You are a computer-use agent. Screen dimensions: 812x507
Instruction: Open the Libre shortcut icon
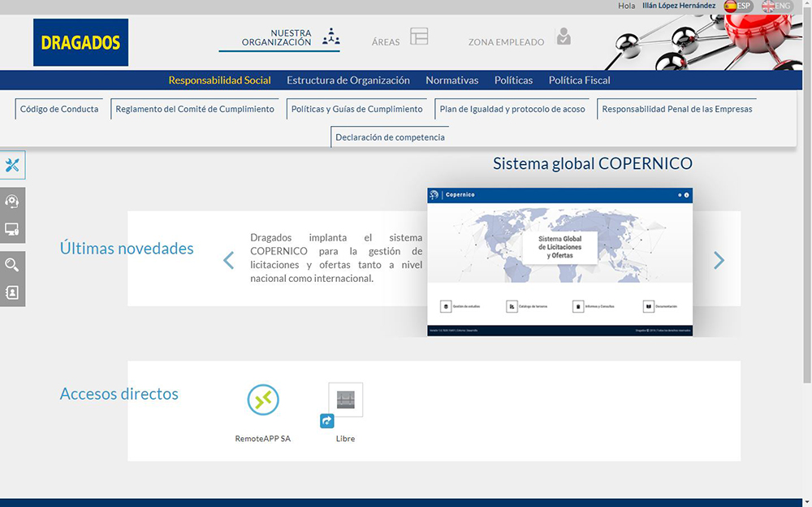345,401
